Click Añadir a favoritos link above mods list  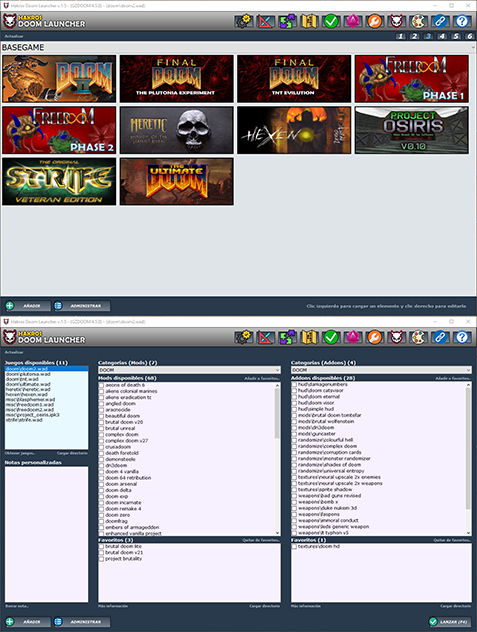[x=262, y=378]
